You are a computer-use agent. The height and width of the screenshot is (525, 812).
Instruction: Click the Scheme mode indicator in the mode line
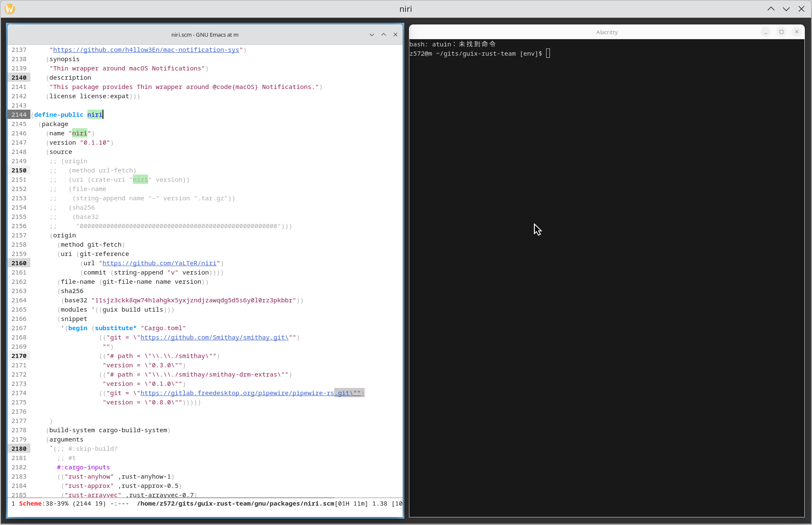pyautogui.click(x=30, y=503)
